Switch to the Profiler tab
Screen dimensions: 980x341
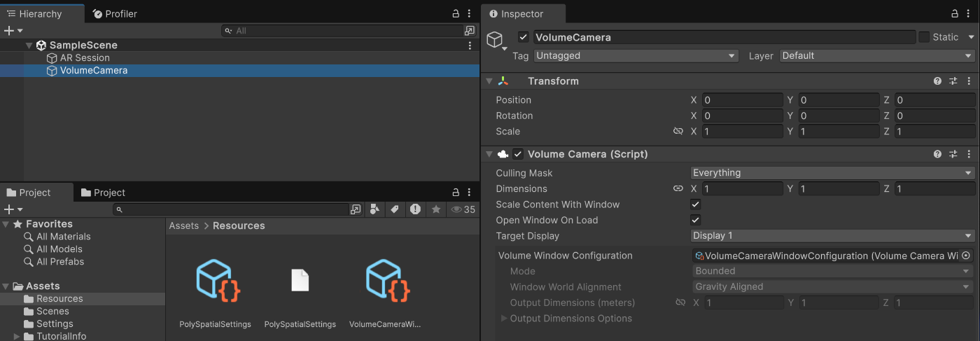(x=115, y=14)
